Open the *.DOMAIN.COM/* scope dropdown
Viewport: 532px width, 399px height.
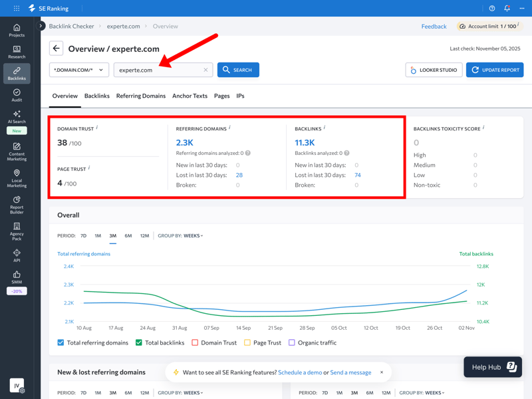coord(78,70)
